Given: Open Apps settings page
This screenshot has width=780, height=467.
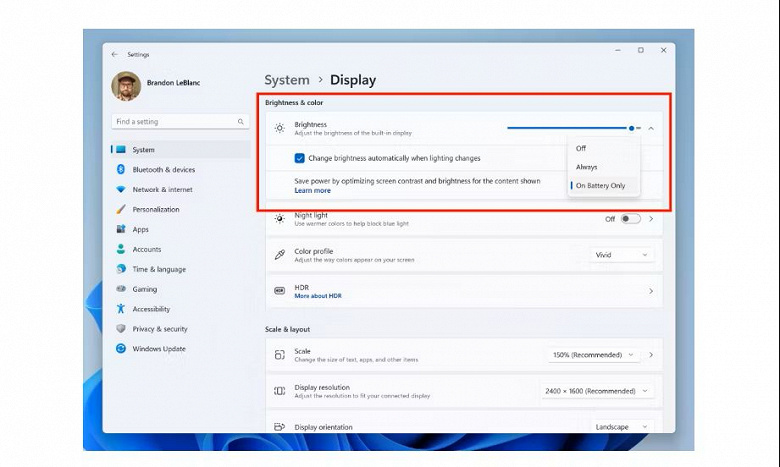Looking at the screenshot, I should click(x=181, y=229).
